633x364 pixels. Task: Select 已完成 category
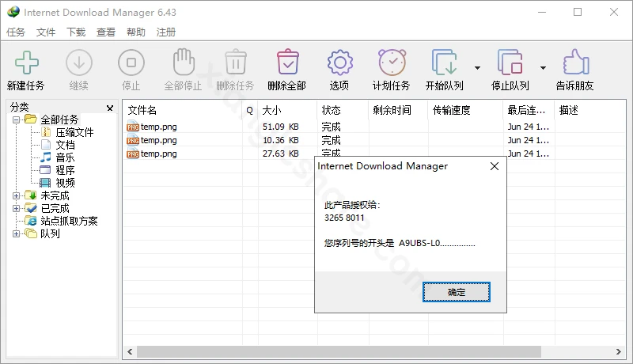point(55,209)
